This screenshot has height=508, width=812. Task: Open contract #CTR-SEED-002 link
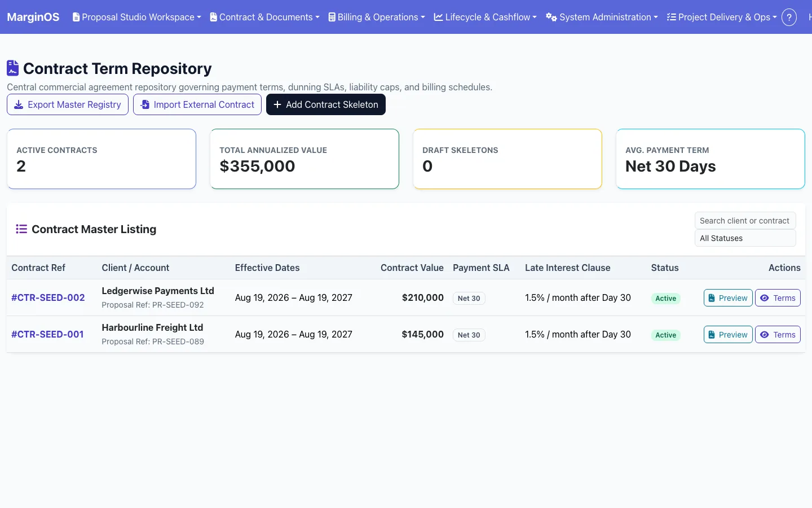click(x=48, y=297)
